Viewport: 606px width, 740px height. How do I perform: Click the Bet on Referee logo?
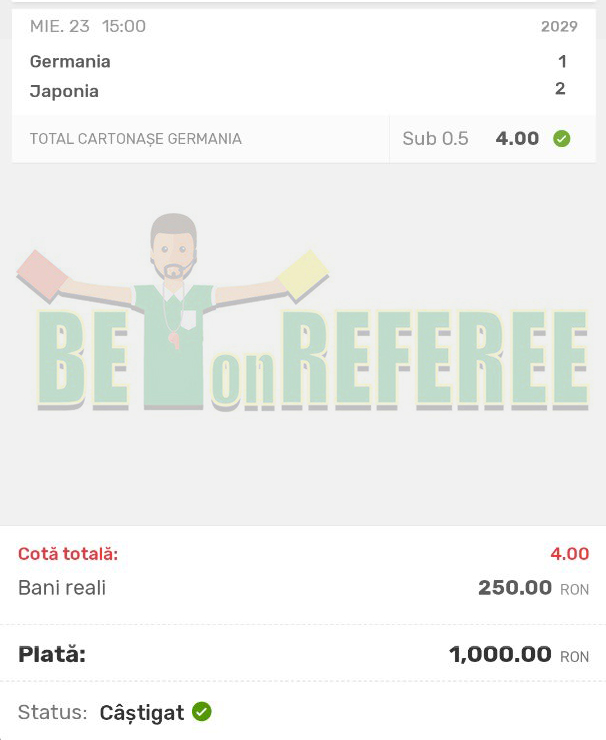pyautogui.click(x=302, y=312)
